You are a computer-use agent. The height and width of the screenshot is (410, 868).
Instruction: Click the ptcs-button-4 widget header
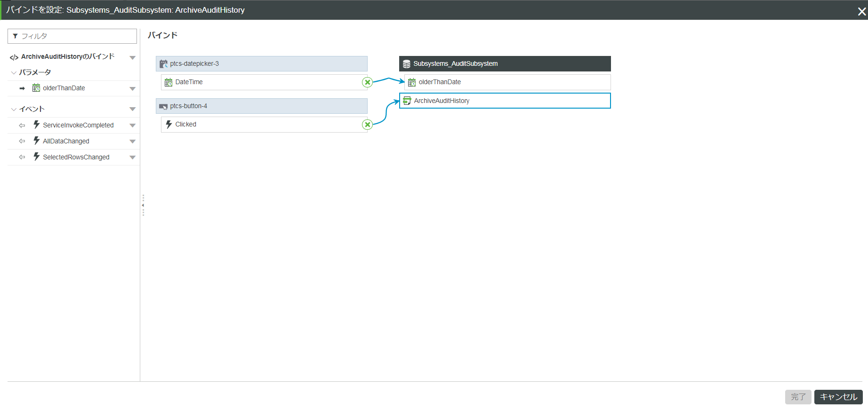point(262,106)
